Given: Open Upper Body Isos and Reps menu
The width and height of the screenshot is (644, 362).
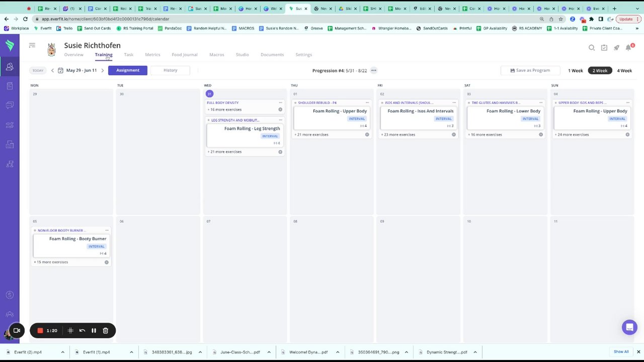Looking at the screenshot, I should (x=627, y=103).
